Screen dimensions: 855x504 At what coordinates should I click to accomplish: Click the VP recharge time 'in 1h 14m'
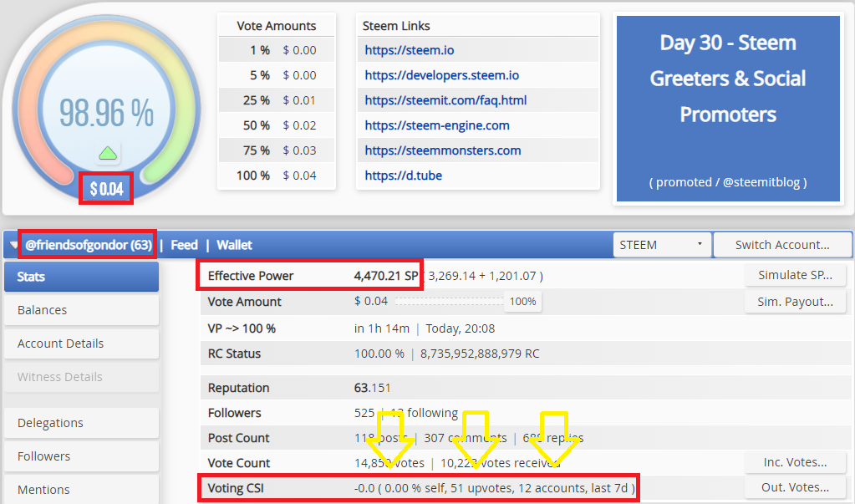tap(382, 328)
